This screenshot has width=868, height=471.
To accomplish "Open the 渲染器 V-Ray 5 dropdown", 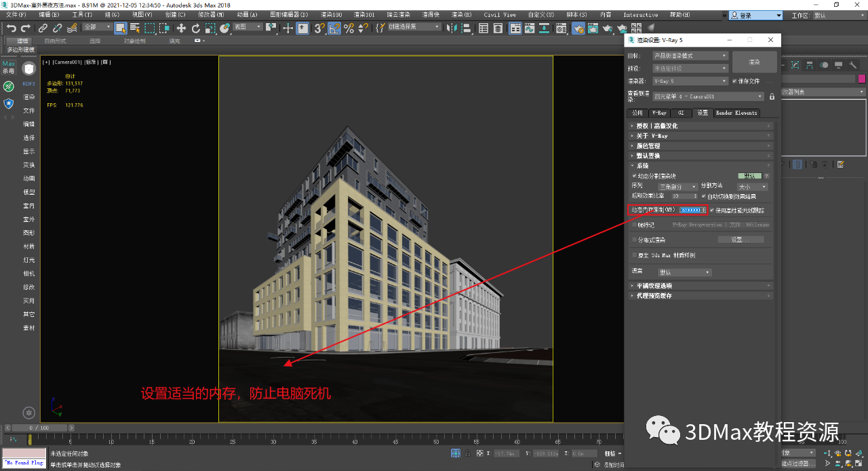I will (x=690, y=81).
